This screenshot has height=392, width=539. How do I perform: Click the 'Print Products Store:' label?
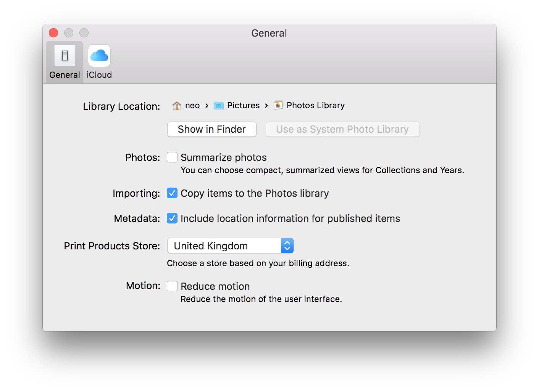tap(112, 246)
